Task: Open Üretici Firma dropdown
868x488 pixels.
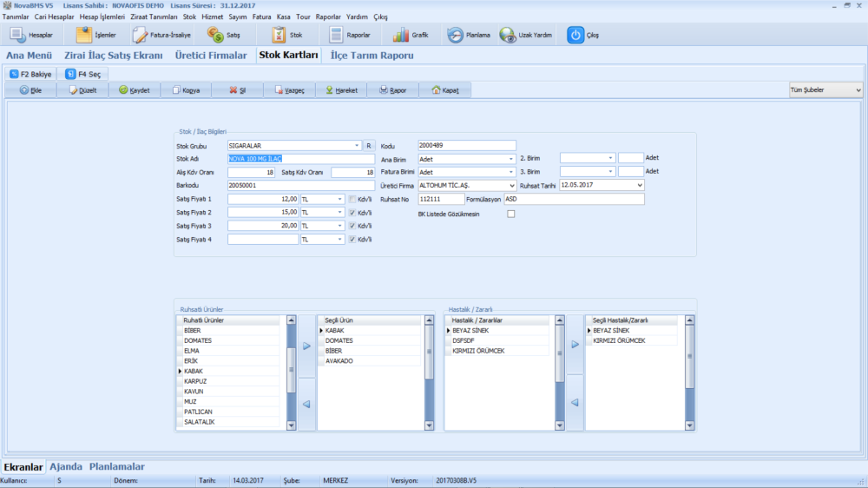Action: pos(511,186)
